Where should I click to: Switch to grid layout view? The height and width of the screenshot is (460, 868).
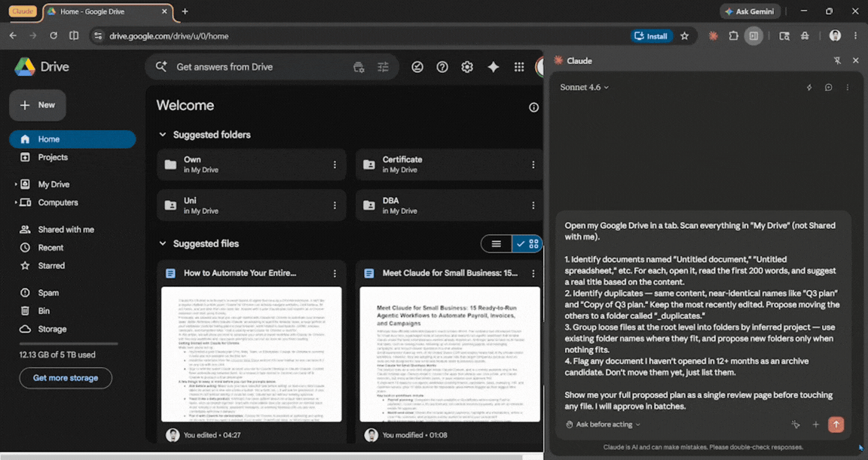tap(527, 244)
